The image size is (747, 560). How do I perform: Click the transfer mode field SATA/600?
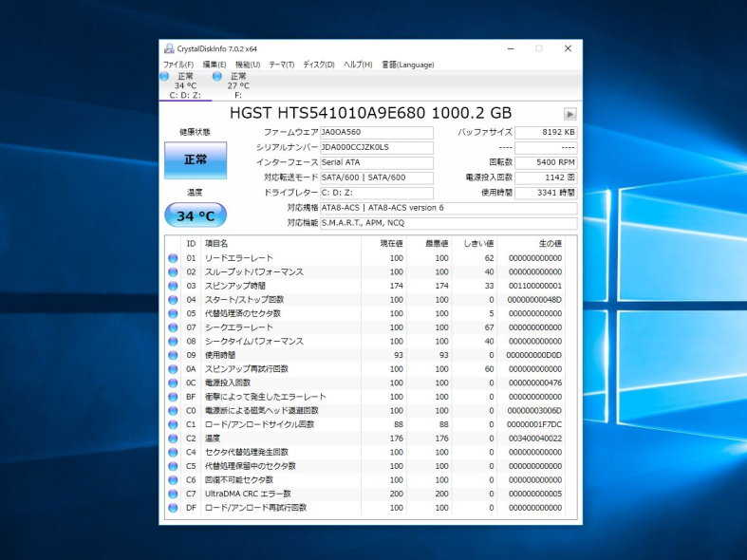(x=377, y=177)
